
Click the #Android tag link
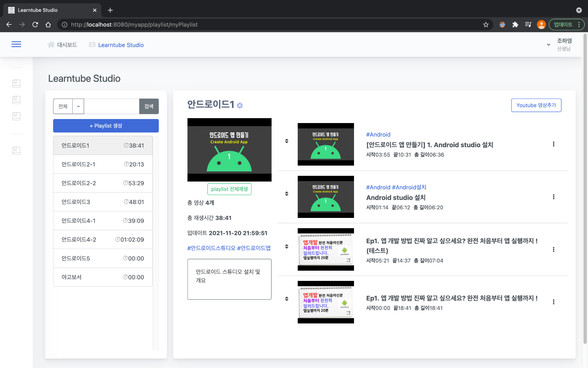point(378,134)
